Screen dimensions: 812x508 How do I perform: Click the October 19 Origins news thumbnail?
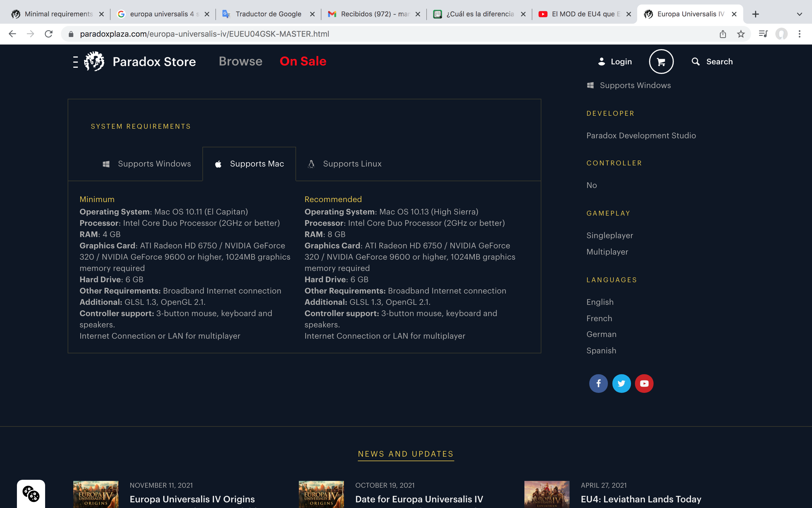click(321, 494)
